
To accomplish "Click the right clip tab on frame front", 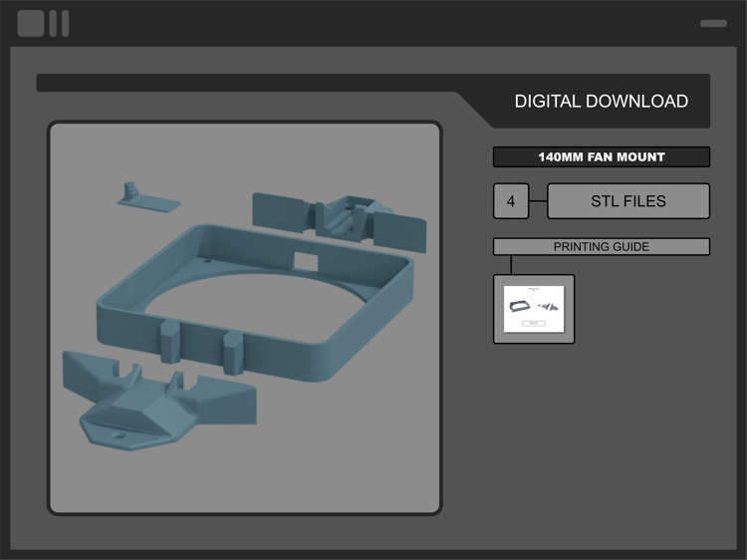I will 233,354.
